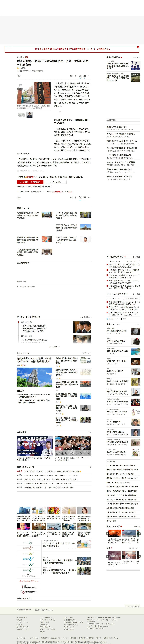Click the Facebook icon link under social ranking
This screenshot has width=144, height=644.
[x=113, y=319]
